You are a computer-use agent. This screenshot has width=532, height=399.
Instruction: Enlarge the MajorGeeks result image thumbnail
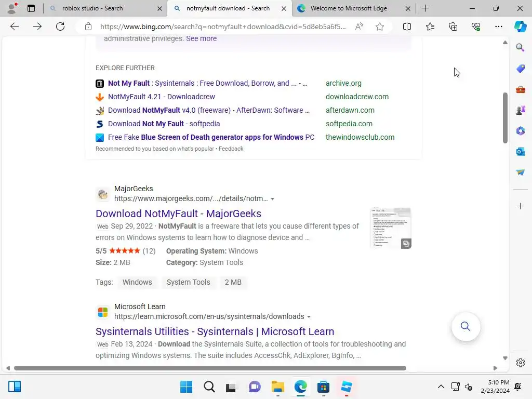point(406,243)
